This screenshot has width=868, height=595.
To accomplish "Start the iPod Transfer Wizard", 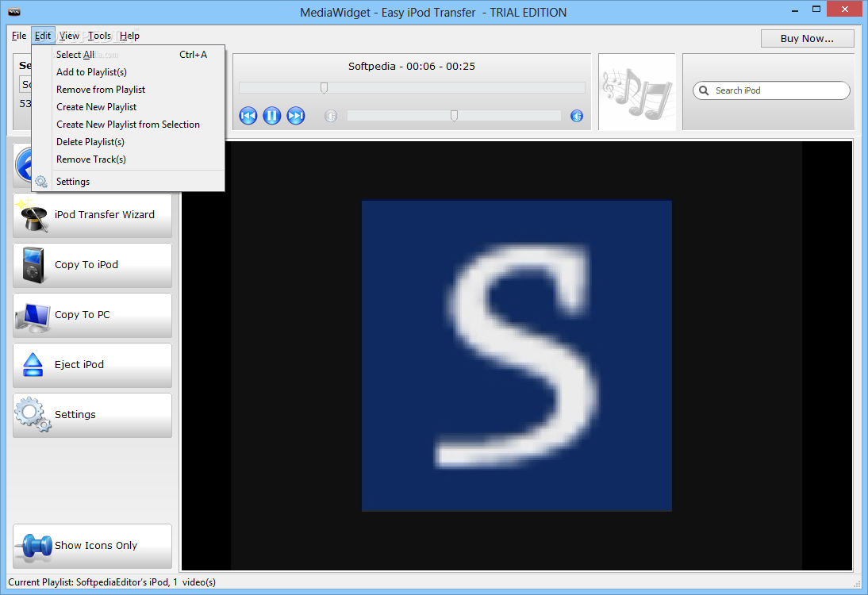I will pos(93,215).
